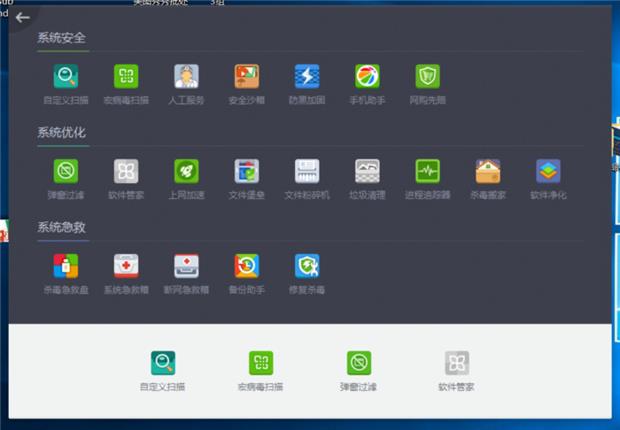Launch the 修复杀毒 tool
The width and height of the screenshot is (620, 430).
point(307,266)
